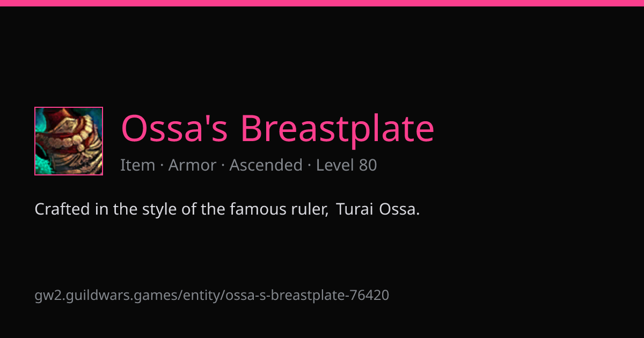Select the "Level 80" label

(347, 165)
